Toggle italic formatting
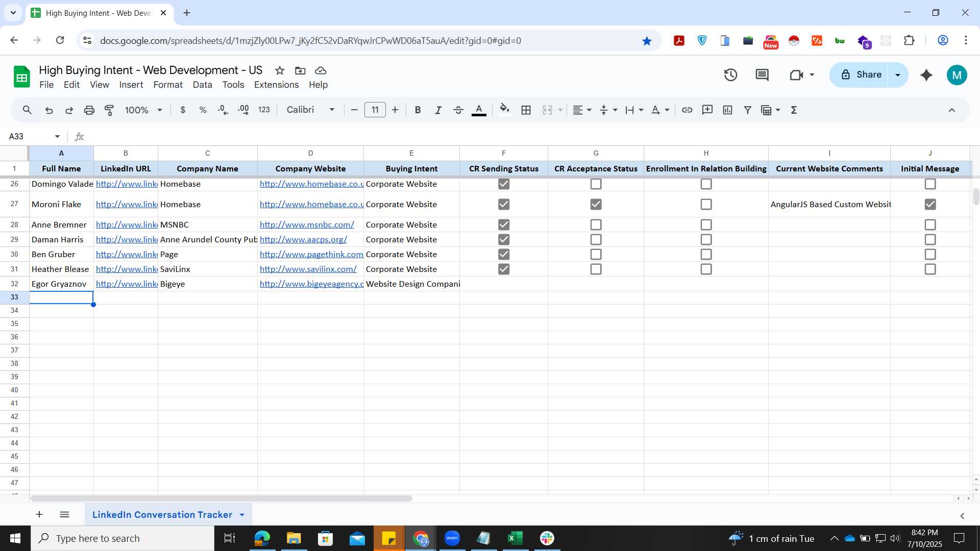Screen dimensions: 980x551 click(438, 110)
